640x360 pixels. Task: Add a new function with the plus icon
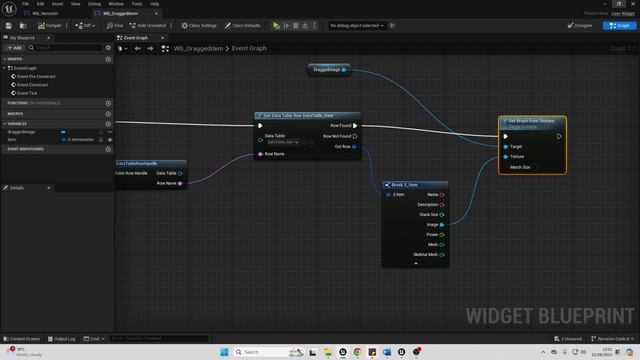(108, 103)
